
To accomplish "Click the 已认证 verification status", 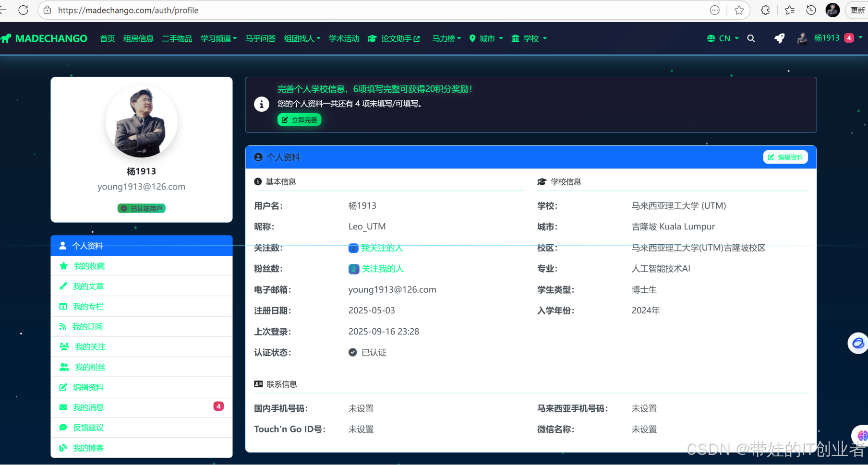I will click(x=368, y=352).
